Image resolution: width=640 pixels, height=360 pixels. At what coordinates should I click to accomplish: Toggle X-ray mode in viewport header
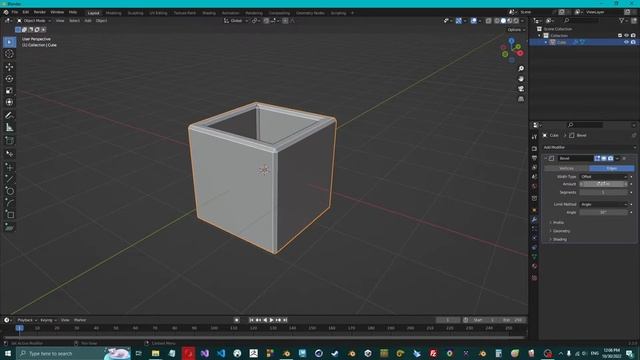(x=488, y=20)
